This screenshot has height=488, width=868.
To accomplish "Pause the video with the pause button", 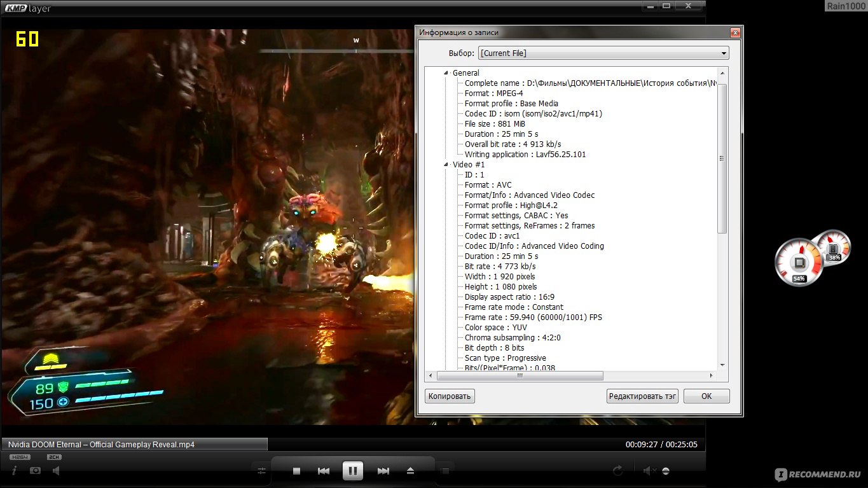I will click(x=352, y=471).
